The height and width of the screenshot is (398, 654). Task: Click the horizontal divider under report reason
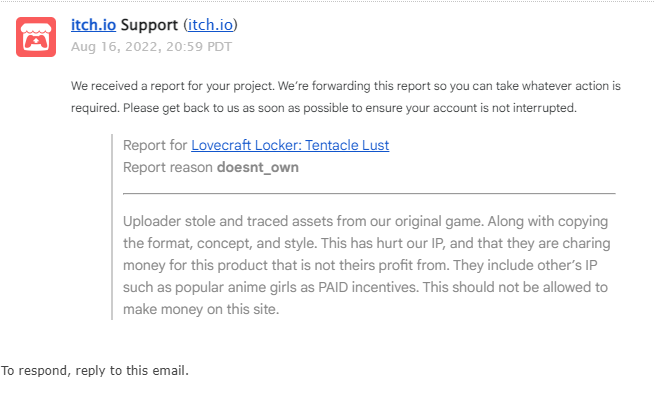point(369,194)
